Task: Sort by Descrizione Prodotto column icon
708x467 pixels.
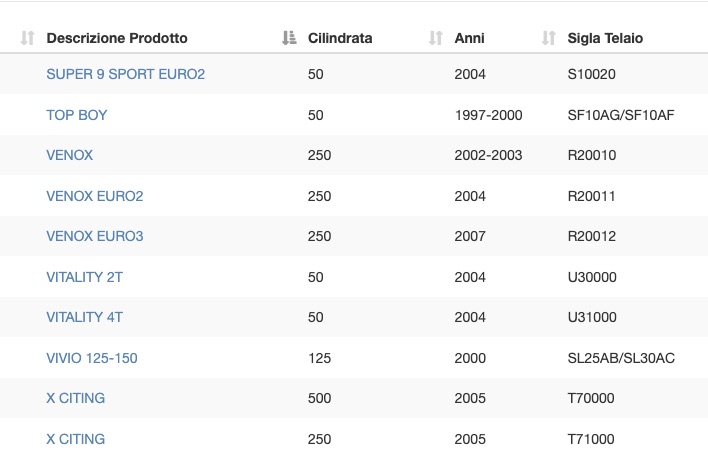Action: (28, 38)
